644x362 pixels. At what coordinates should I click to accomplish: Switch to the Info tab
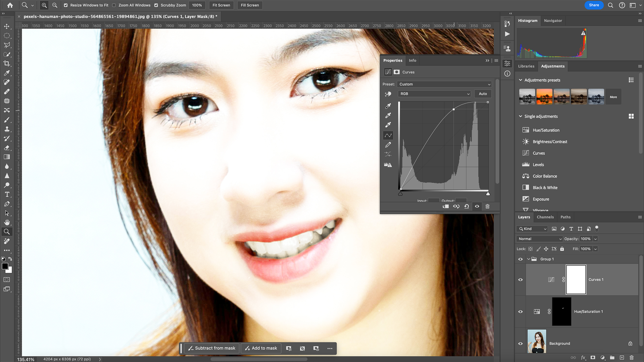coord(413,60)
